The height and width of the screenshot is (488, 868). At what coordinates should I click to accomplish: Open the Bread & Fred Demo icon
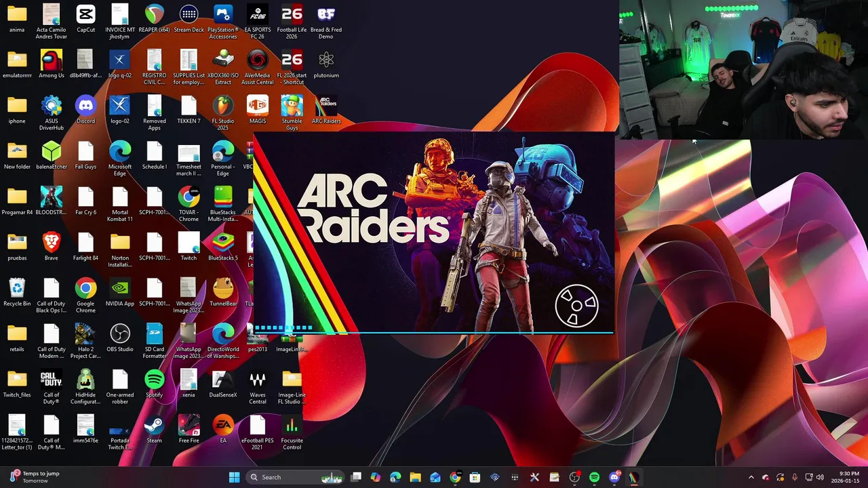[x=326, y=22]
